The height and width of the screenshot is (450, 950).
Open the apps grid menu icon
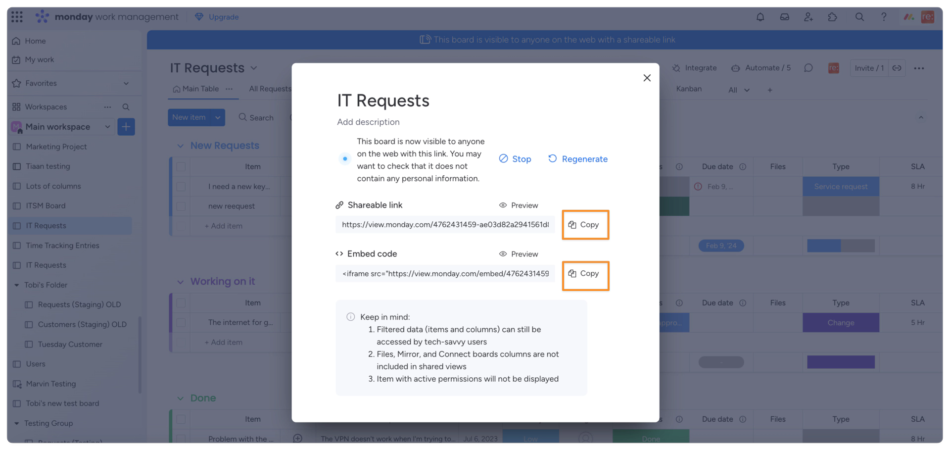(17, 17)
